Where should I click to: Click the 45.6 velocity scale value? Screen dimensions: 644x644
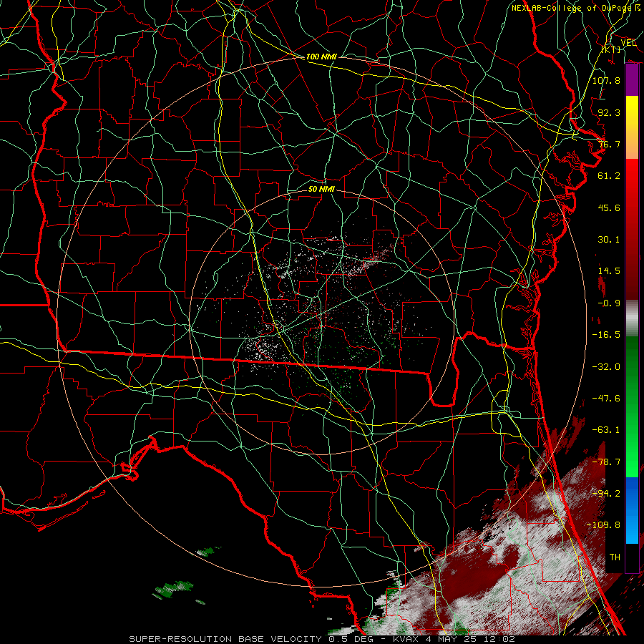(x=609, y=208)
